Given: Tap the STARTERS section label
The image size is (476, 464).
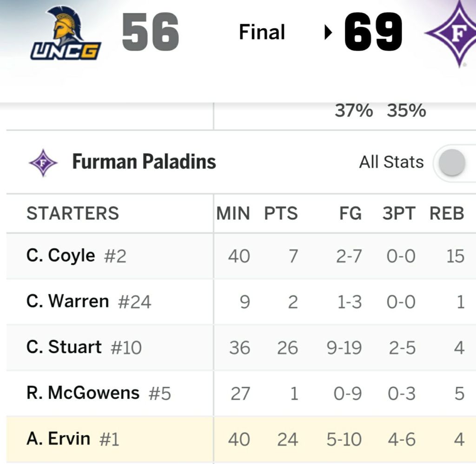Looking at the screenshot, I should [73, 213].
